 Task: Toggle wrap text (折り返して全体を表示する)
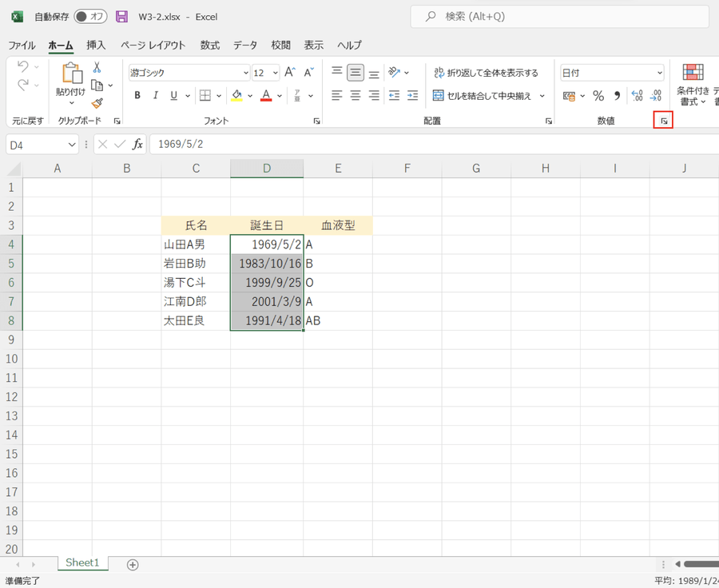click(486, 73)
